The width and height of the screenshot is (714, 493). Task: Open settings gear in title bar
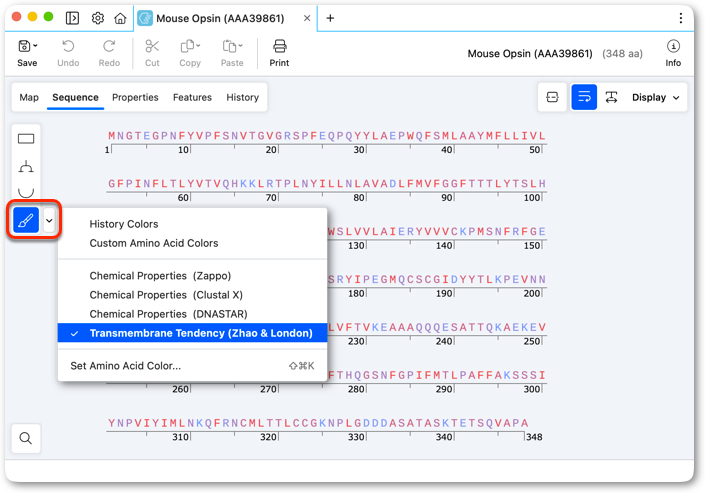click(x=97, y=18)
